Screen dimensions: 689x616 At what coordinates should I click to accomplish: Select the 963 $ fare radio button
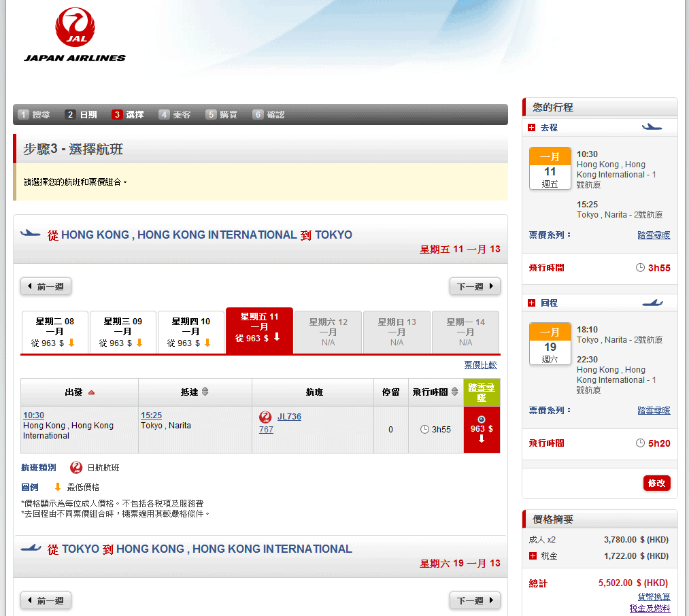pyautogui.click(x=482, y=419)
